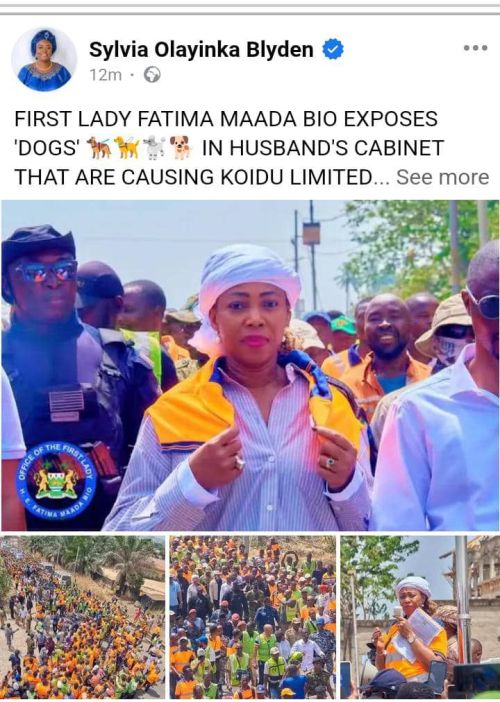
Task: Click the white poodle emoji
Action: pos(154,148)
